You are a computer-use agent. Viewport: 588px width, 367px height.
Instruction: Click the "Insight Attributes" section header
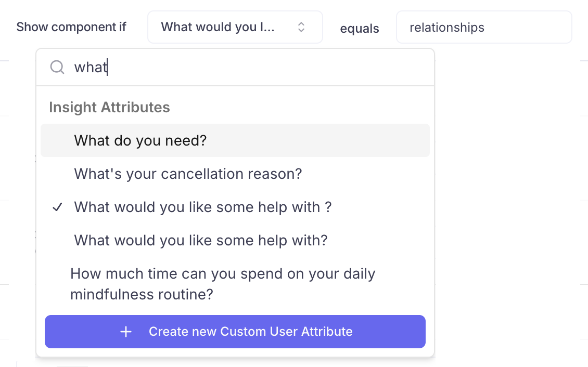pos(109,108)
